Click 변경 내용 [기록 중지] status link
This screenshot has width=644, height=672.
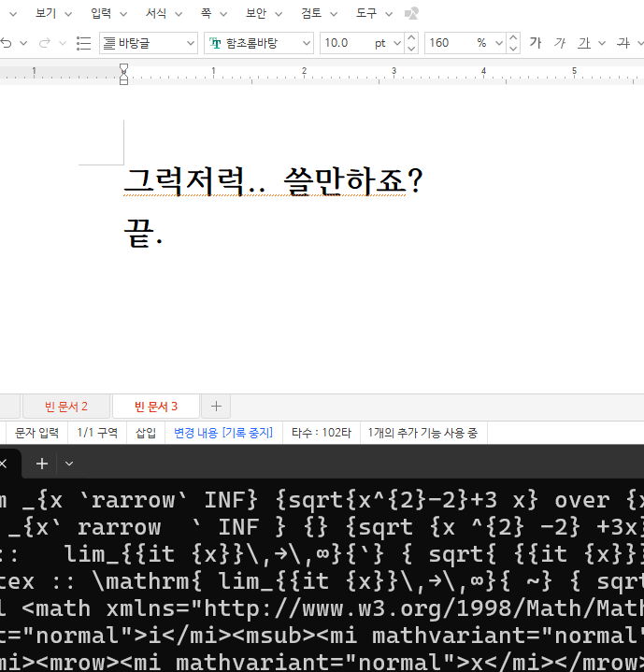click(223, 433)
